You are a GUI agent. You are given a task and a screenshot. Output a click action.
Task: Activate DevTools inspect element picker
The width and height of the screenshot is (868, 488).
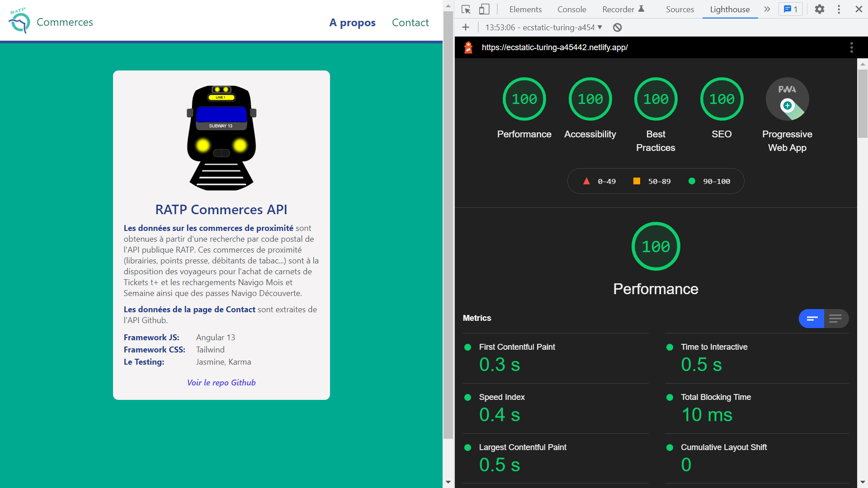click(x=466, y=9)
